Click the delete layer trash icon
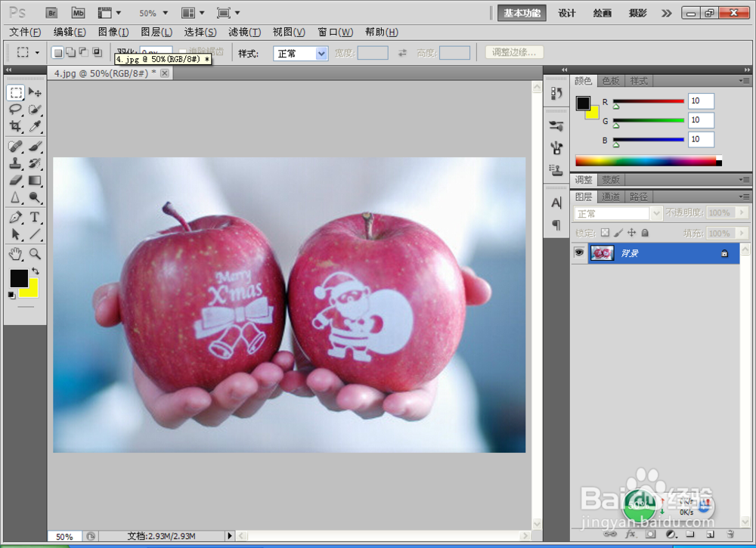The width and height of the screenshot is (756, 548). click(x=730, y=534)
